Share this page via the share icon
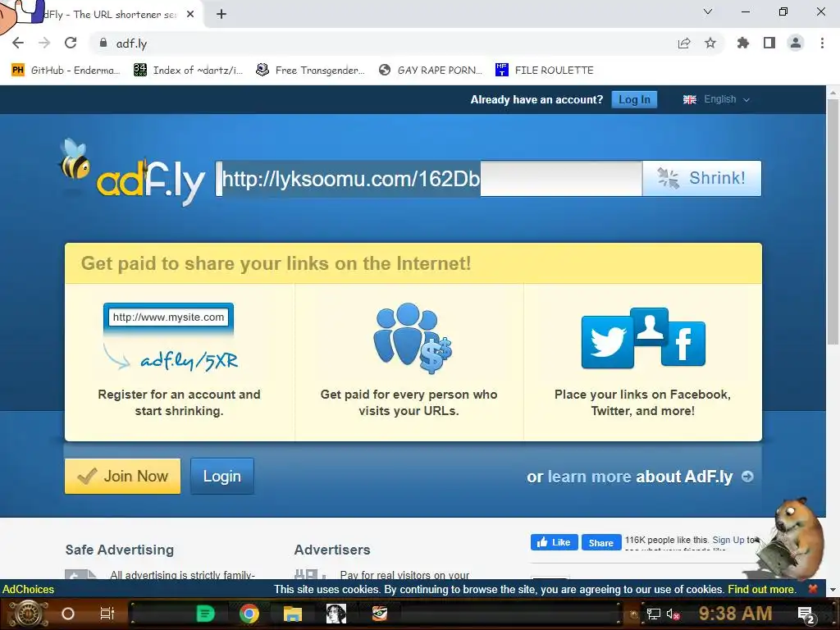 tap(684, 43)
